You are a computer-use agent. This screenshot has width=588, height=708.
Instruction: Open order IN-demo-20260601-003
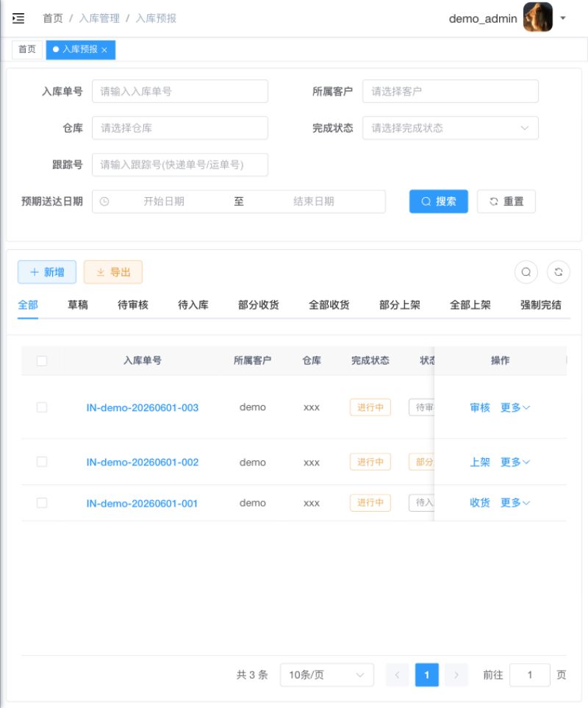142,408
